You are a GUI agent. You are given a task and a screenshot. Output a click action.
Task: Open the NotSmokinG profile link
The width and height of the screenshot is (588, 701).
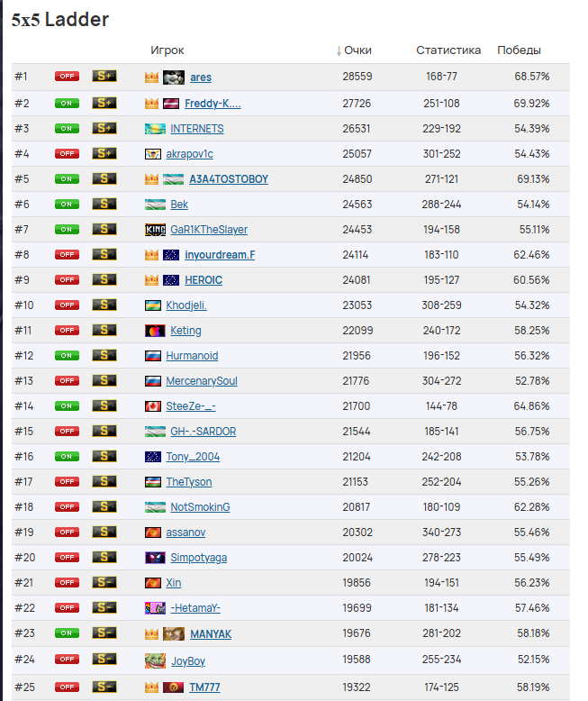click(200, 507)
